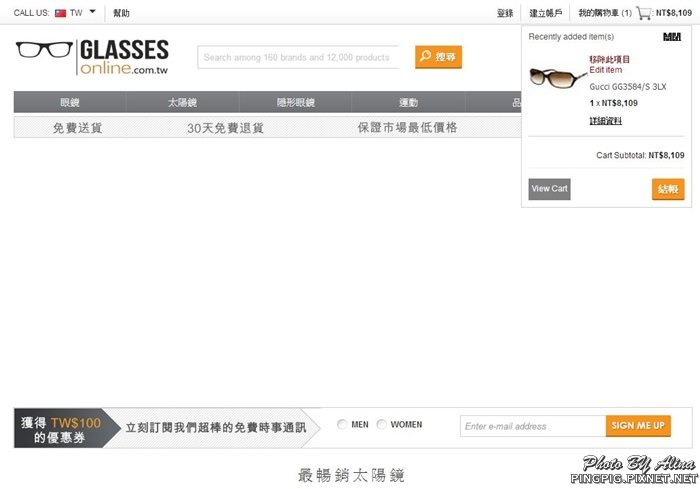Click the orange 結帳 checkout button

pos(668,189)
